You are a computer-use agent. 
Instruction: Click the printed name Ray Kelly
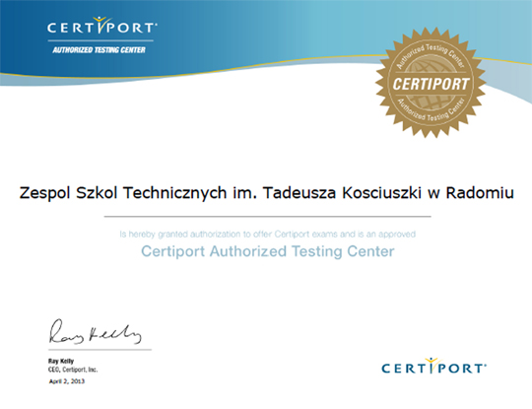(61, 361)
